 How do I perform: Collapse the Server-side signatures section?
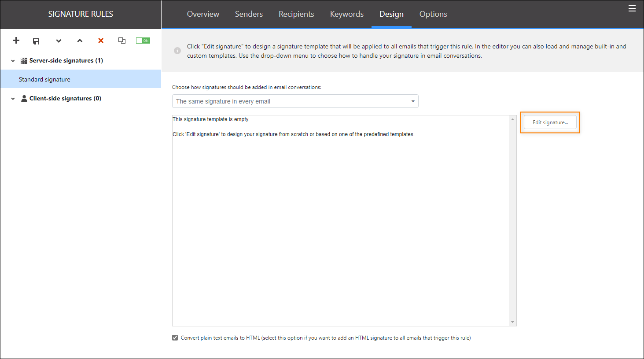point(12,60)
